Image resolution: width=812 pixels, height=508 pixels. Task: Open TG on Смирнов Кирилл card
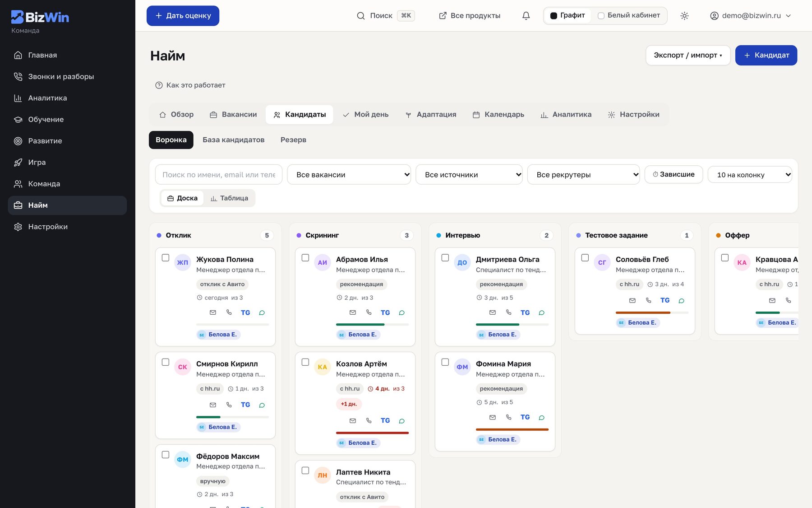(245, 405)
